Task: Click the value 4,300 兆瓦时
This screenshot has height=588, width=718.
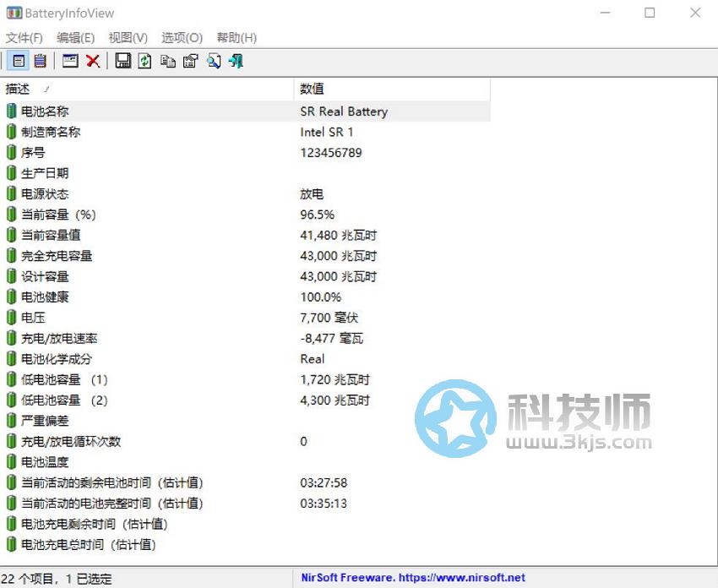Action: point(335,400)
